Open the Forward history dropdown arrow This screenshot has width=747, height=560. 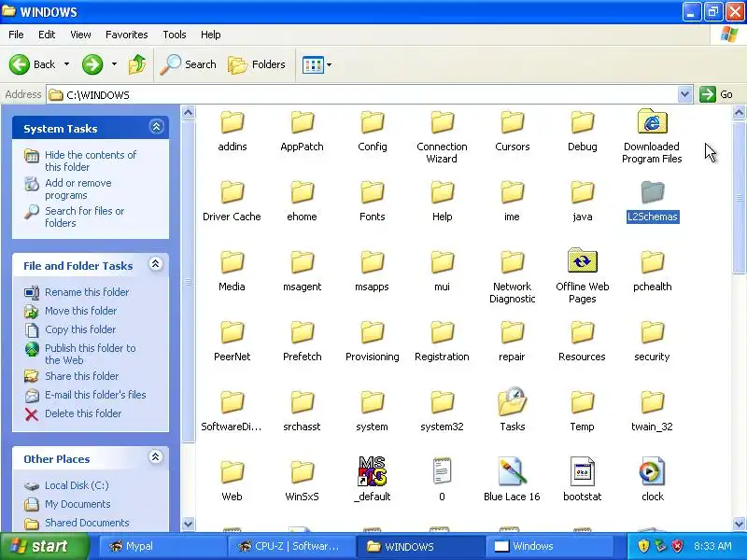point(114,64)
